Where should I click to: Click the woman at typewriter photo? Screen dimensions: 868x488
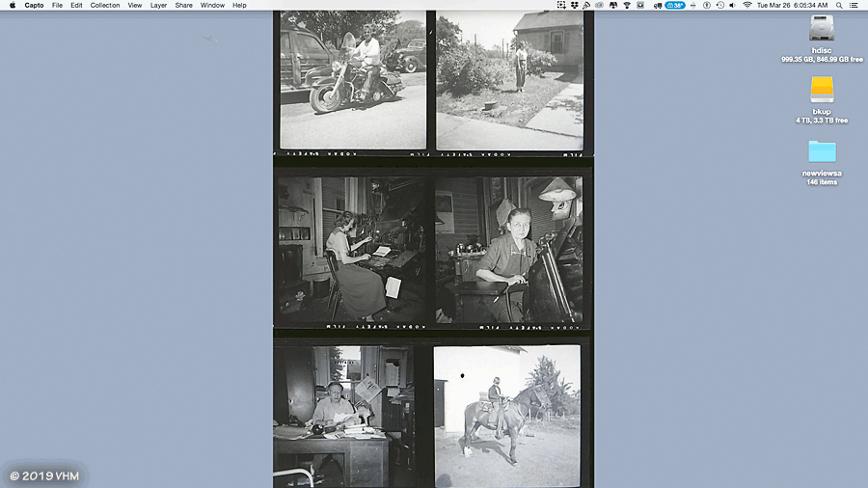click(x=352, y=249)
